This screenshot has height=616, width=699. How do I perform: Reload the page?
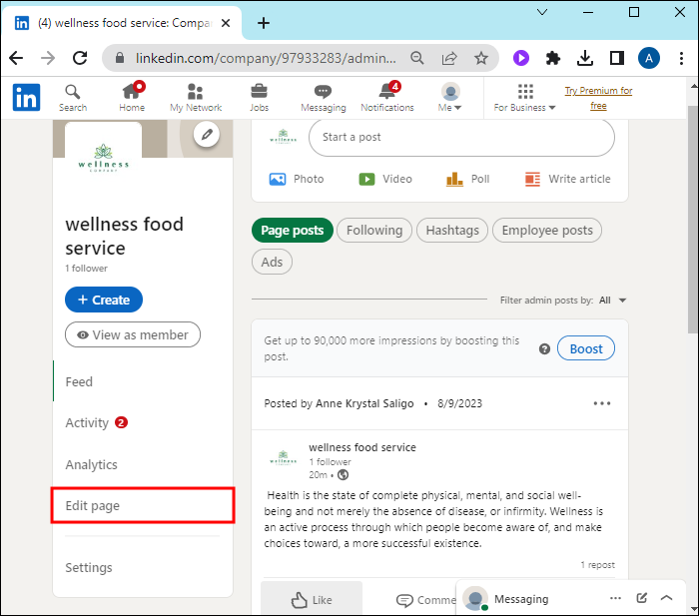coord(80,58)
